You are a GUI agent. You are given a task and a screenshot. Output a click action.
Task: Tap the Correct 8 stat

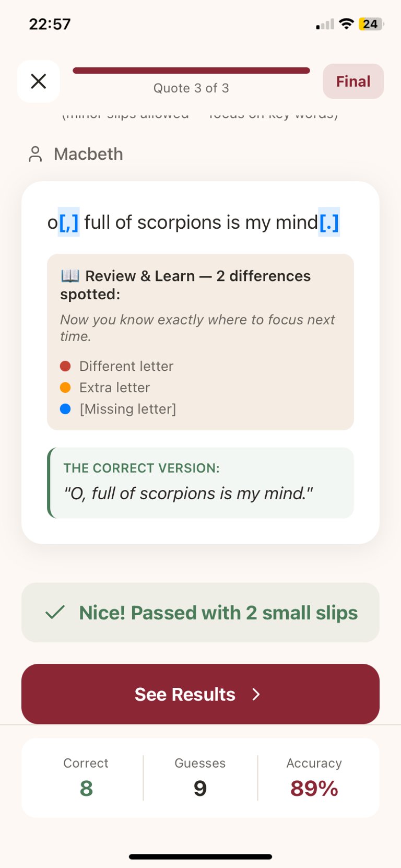point(86,778)
